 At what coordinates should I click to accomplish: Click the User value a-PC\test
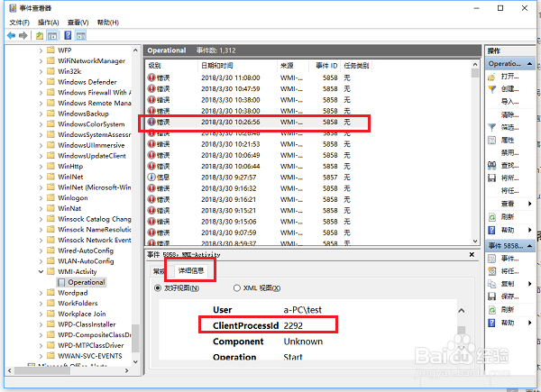click(x=303, y=310)
